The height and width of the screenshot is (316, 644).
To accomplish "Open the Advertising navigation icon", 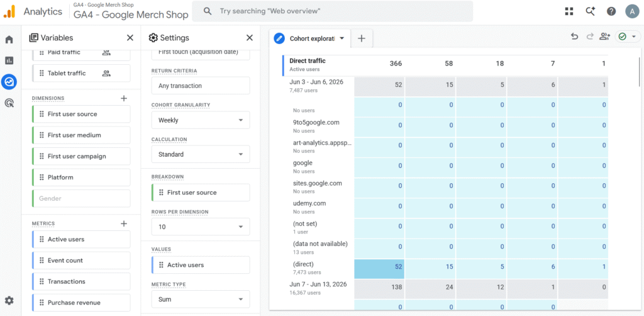I will (x=9, y=103).
